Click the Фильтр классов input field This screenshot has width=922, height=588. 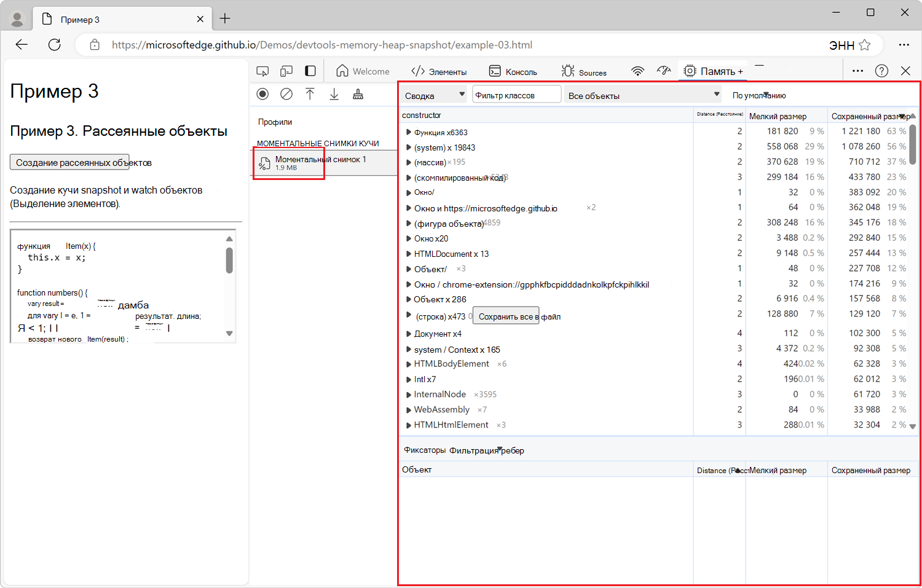[x=516, y=95]
